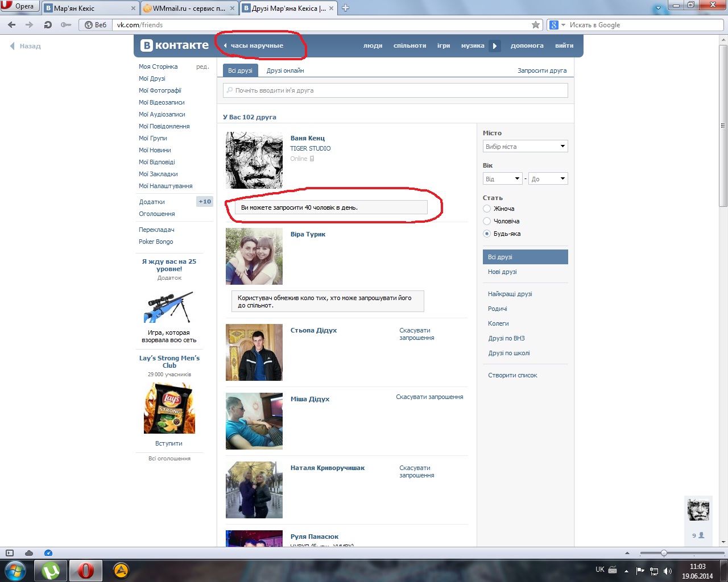Click the header music play button
728x582 pixels.
click(495, 46)
